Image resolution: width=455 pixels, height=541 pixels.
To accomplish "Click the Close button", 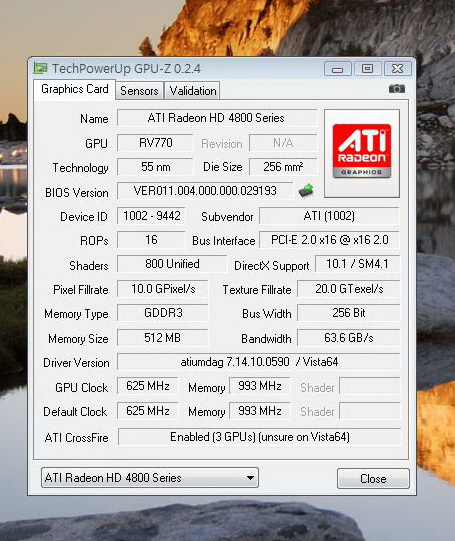I will [x=373, y=479].
